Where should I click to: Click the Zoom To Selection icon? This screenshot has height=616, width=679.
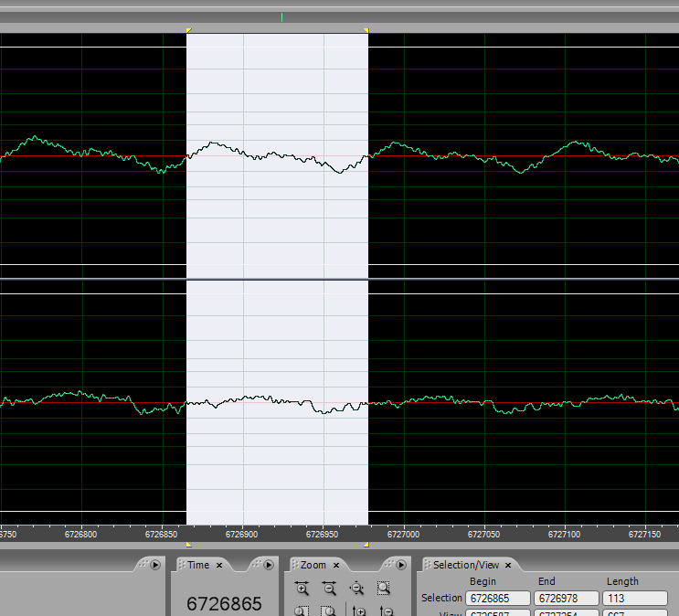(x=384, y=589)
